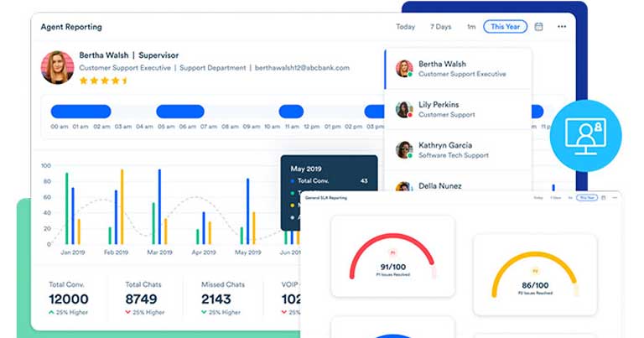
Task: Click the berthawalsh12@abcbank.com email address
Action: (x=302, y=68)
